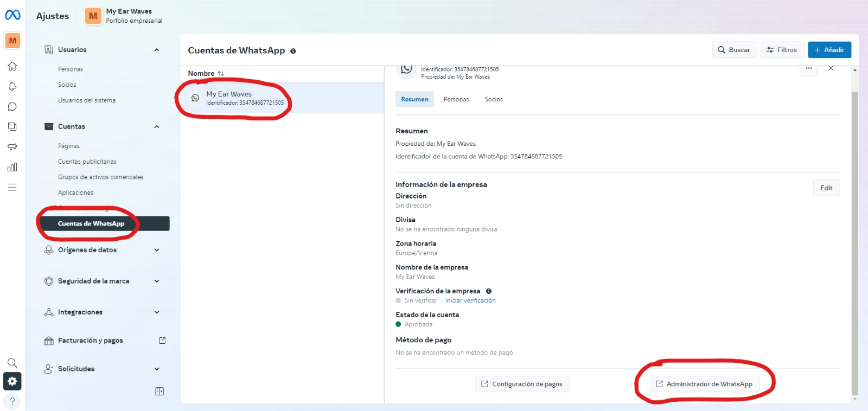The width and height of the screenshot is (868, 411).
Task: Open the bar chart insights icon
Action: [x=12, y=167]
